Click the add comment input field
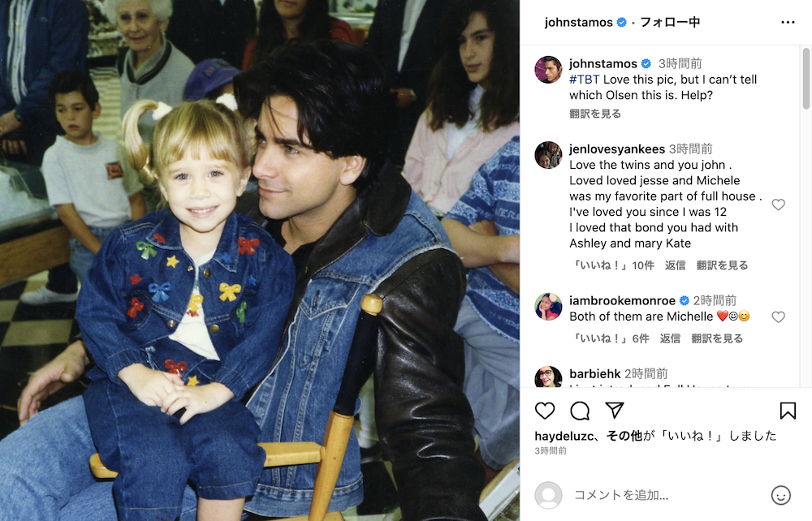Screen dimensions: 812x521 [668, 495]
